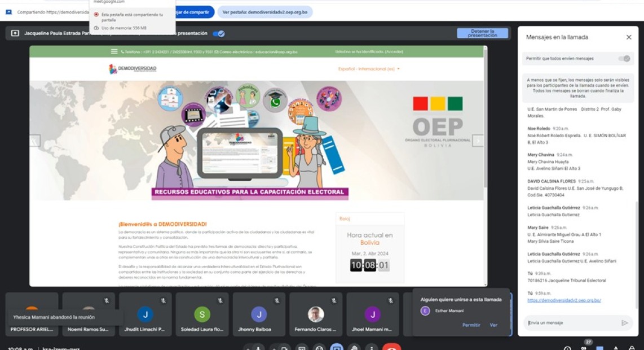Screen dimensions: 644x350
Task: Click the Envía un mensaje input field
Action: (570, 323)
